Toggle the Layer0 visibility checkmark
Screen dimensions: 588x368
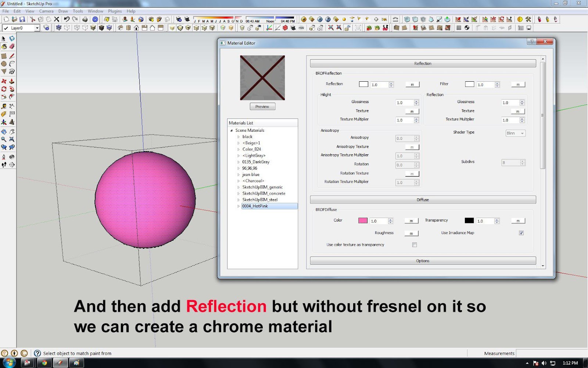(6, 28)
